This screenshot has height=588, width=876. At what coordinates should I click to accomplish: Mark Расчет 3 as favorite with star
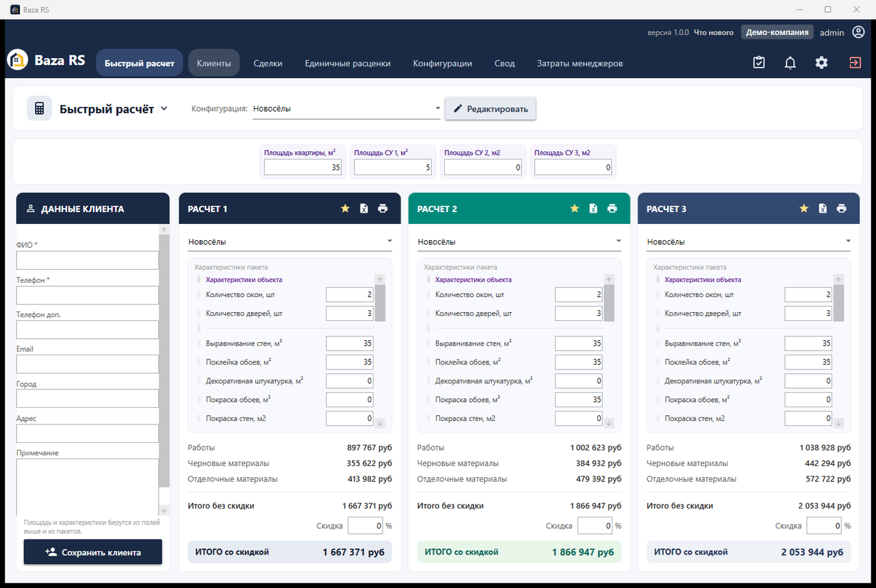[804, 209]
